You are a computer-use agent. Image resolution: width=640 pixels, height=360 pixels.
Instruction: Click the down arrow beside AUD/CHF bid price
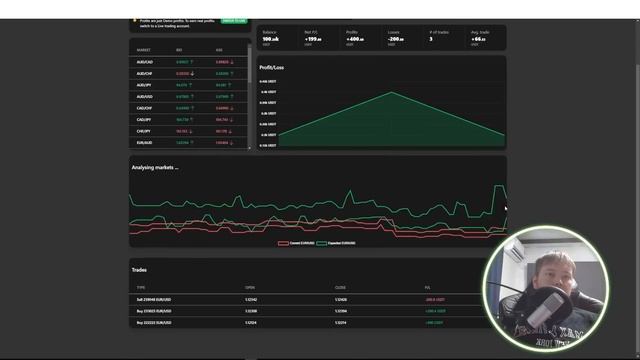pos(192,73)
